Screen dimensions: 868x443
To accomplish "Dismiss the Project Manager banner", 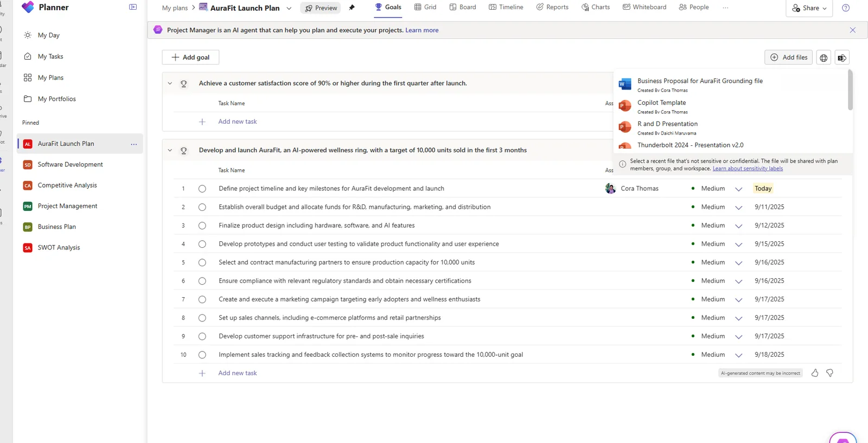I will coord(853,30).
